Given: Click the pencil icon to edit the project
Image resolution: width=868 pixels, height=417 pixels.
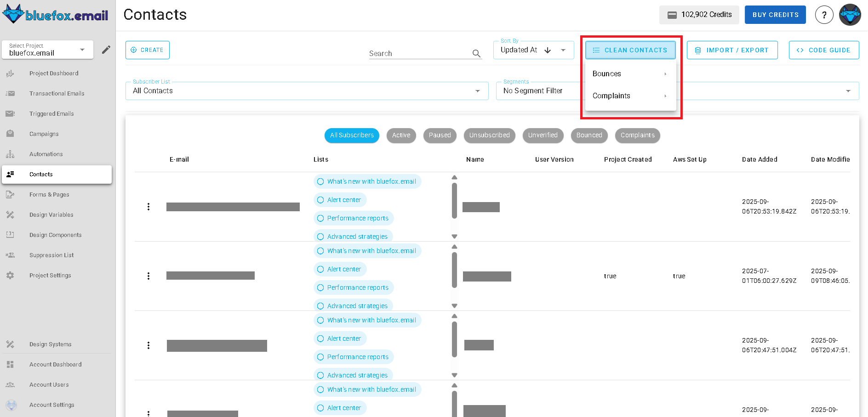Looking at the screenshot, I should [x=106, y=50].
